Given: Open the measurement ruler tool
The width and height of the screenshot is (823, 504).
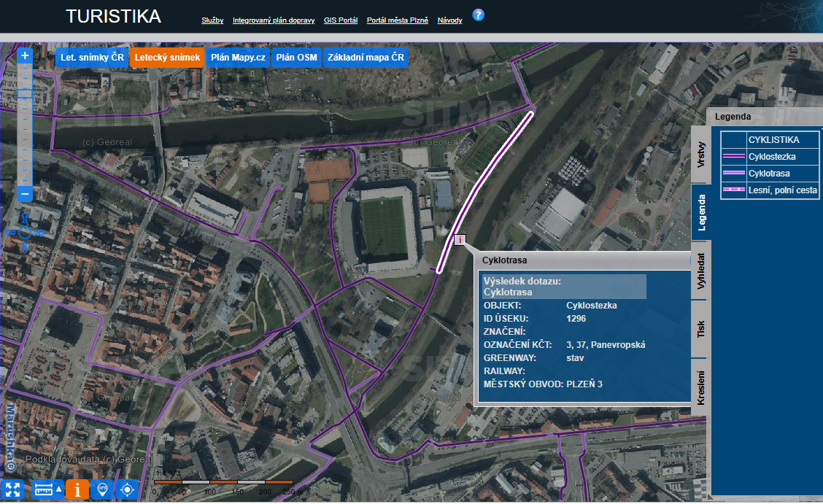Looking at the screenshot, I should point(43,490).
